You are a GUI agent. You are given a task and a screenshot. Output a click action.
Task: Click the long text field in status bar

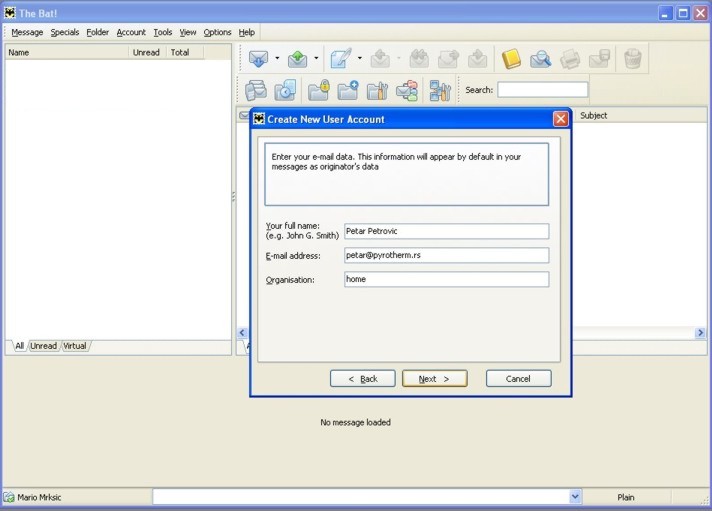[x=361, y=496]
